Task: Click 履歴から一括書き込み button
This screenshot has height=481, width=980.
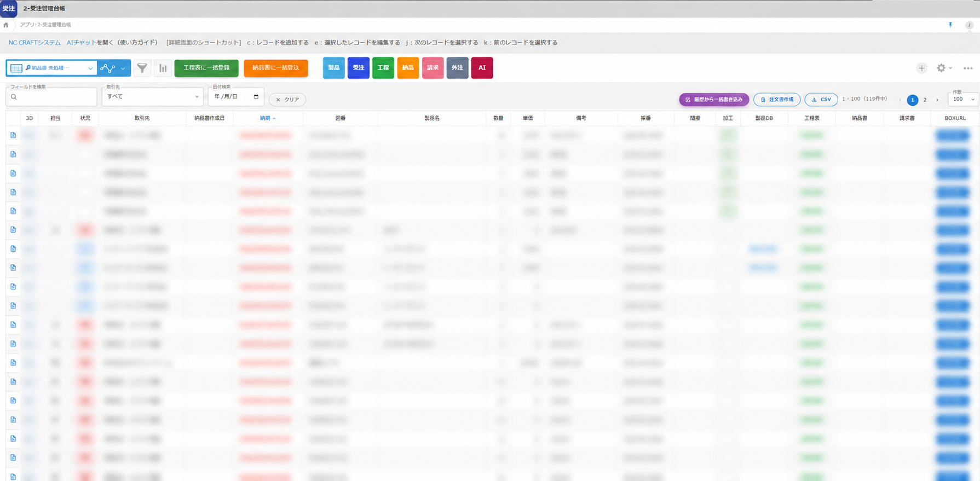Action: click(x=714, y=100)
